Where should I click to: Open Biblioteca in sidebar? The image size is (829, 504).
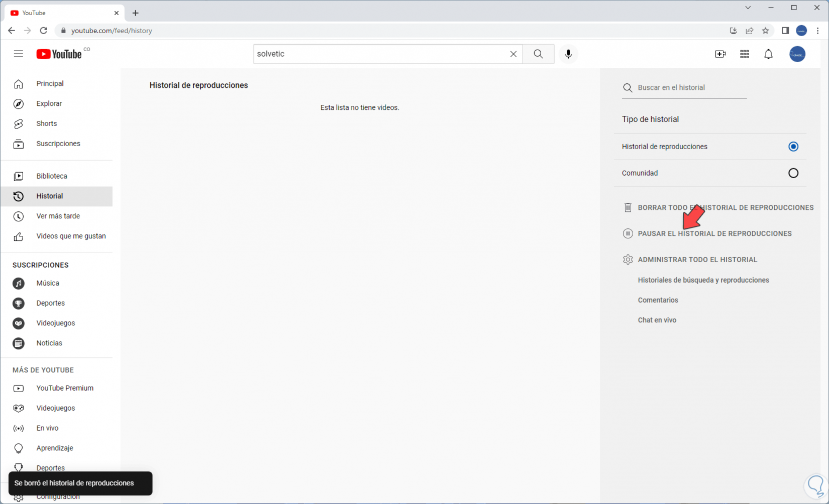coord(57,176)
